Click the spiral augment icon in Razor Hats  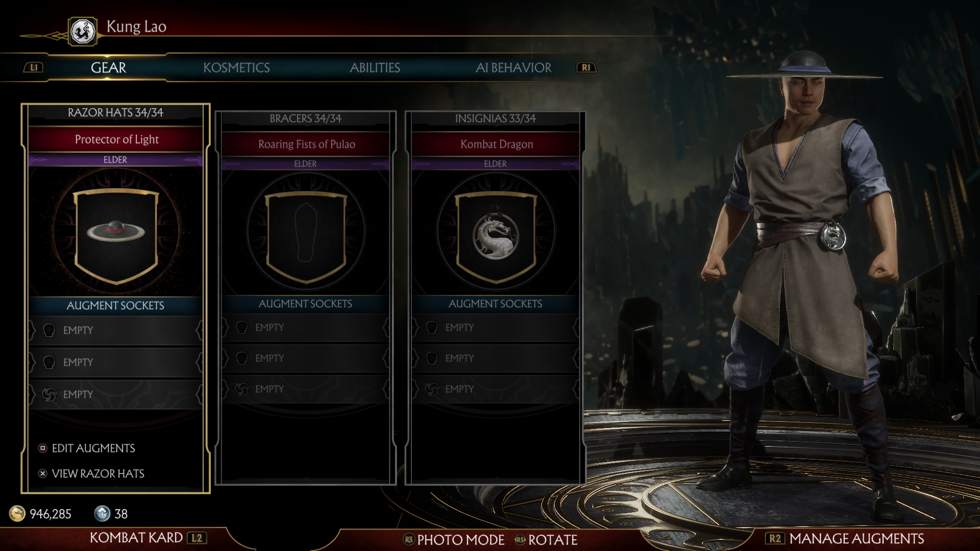(50, 394)
